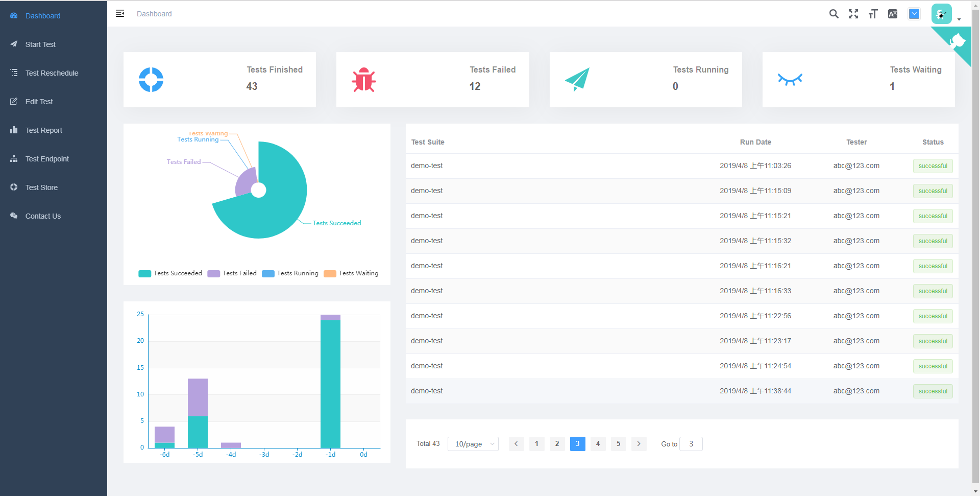980x496 pixels.
Task: Toggle Tests Succeeded legend item
Action: [170, 273]
